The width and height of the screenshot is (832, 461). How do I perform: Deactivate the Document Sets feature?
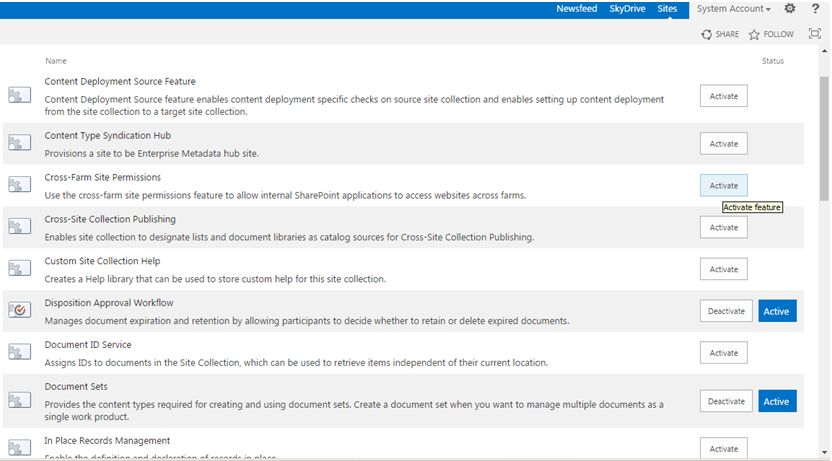[x=726, y=401]
